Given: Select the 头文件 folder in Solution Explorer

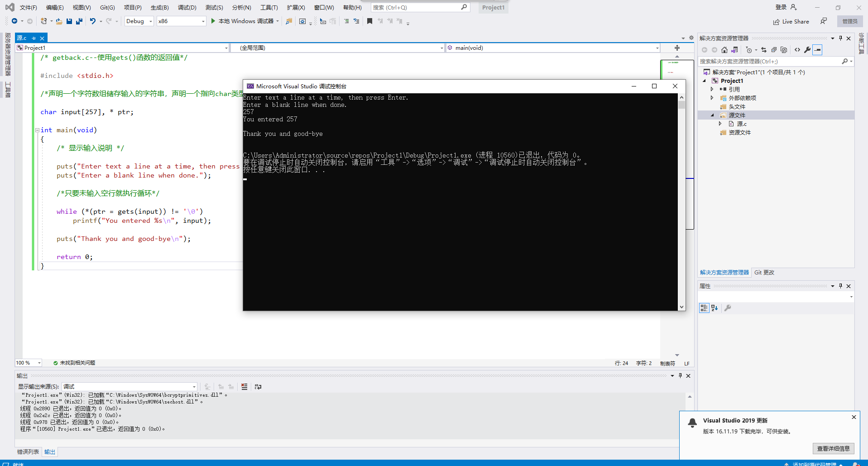Looking at the screenshot, I should point(737,106).
